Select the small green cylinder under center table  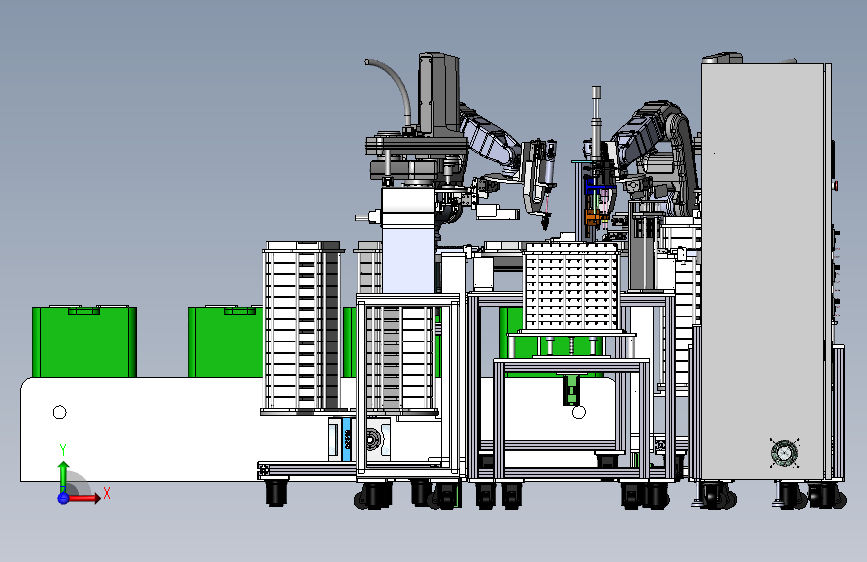pyautogui.click(x=571, y=389)
